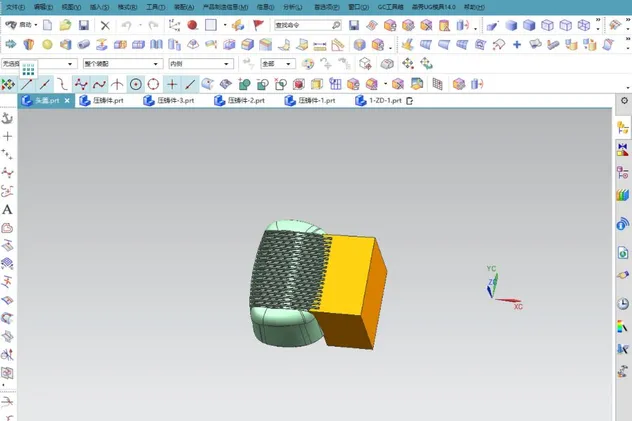This screenshot has height=421, width=632.
Task: Click the anchor icon in left sidebar
Action: pos(7,118)
